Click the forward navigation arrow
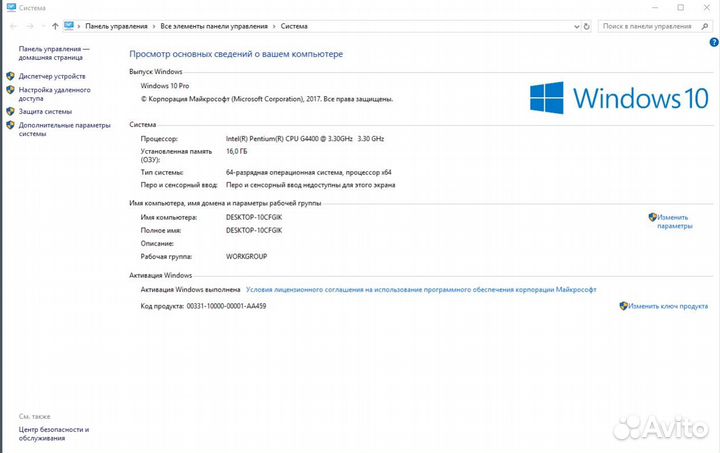This screenshot has width=720, height=453. click(27, 25)
